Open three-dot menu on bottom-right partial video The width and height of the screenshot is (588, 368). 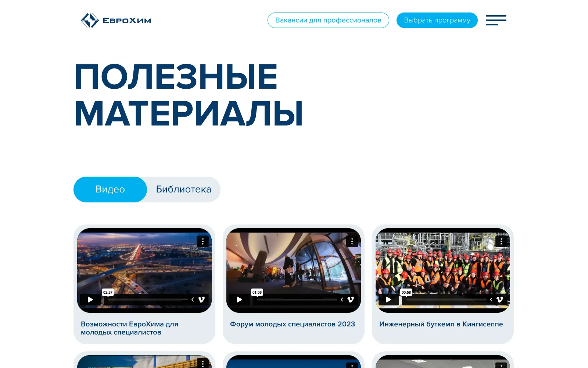pyautogui.click(x=501, y=365)
